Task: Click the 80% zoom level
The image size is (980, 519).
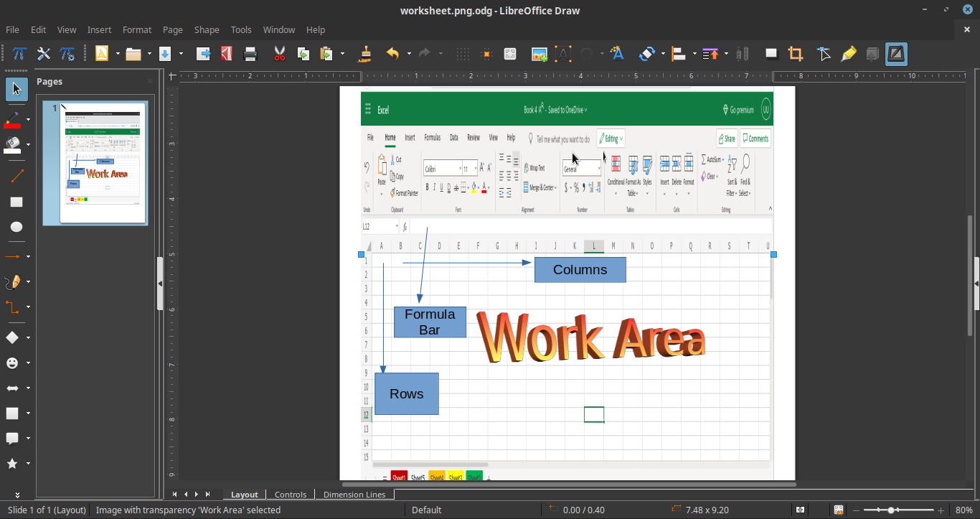Action: (963, 510)
